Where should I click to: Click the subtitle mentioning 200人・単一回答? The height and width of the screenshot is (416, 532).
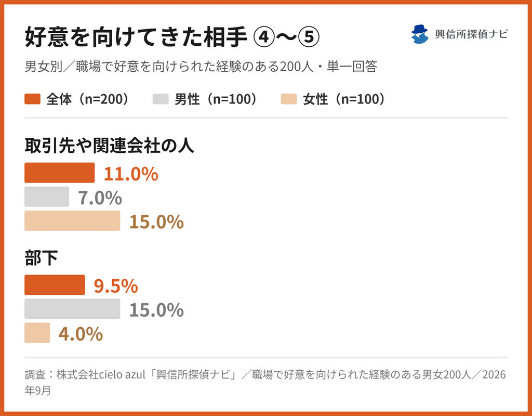(x=201, y=66)
